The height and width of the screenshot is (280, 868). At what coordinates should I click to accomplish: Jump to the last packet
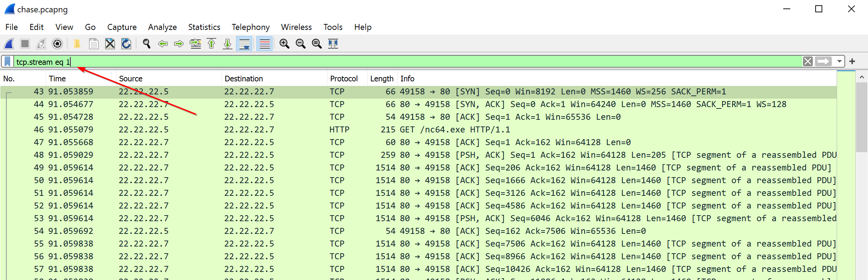point(228,44)
